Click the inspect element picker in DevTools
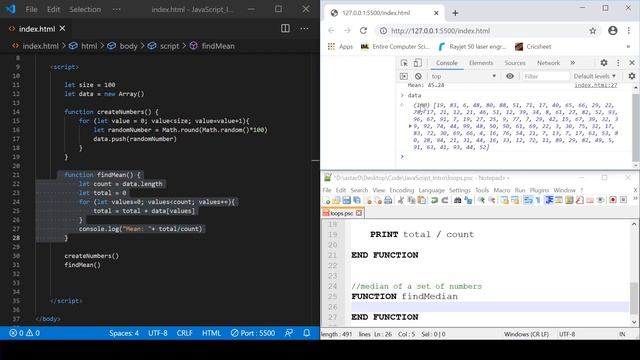This screenshot has width=640, height=360. (x=404, y=63)
